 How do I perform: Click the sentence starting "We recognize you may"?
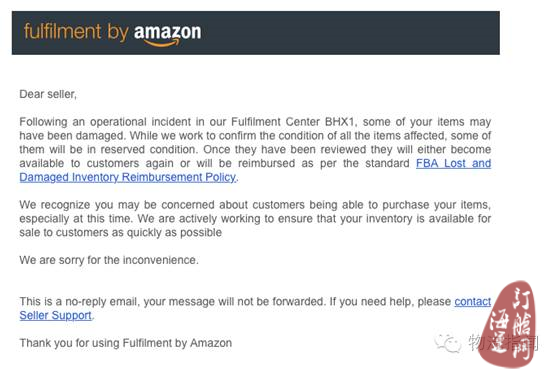point(255,205)
